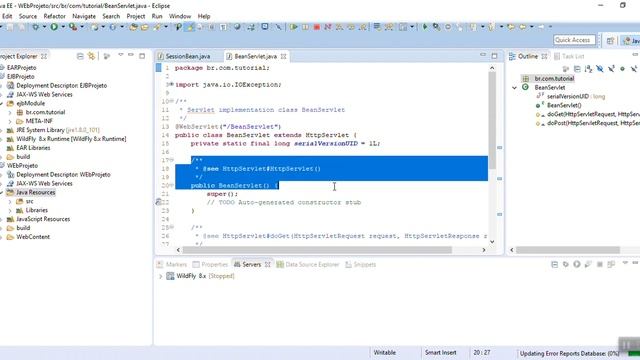
Task: Click the WildFly server icon in the Servers view
Action: [170, 276]
